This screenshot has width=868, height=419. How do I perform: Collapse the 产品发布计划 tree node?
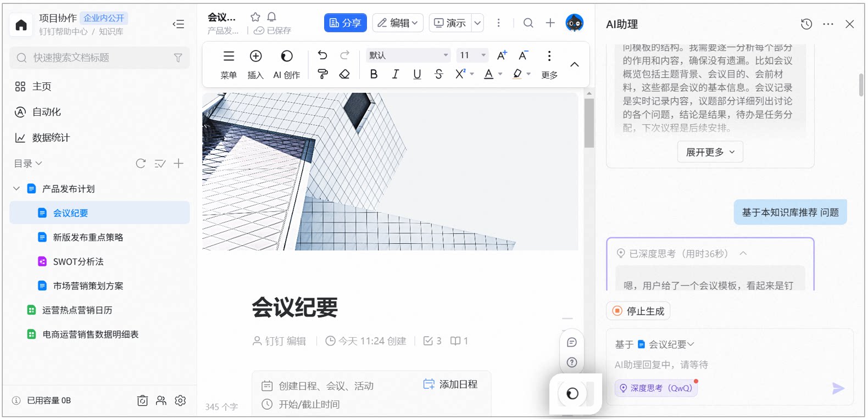[16, 189]
